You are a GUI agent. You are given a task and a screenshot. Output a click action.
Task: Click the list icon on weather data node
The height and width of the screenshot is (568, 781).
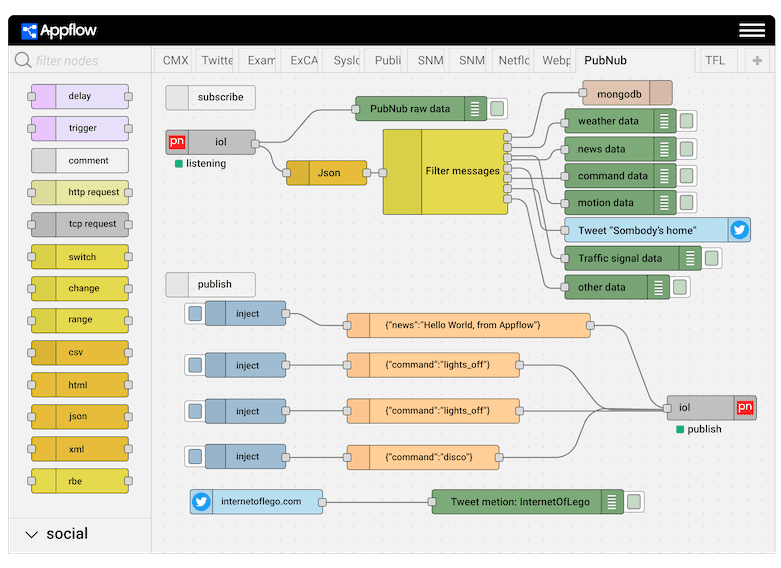tap(663, 122)
